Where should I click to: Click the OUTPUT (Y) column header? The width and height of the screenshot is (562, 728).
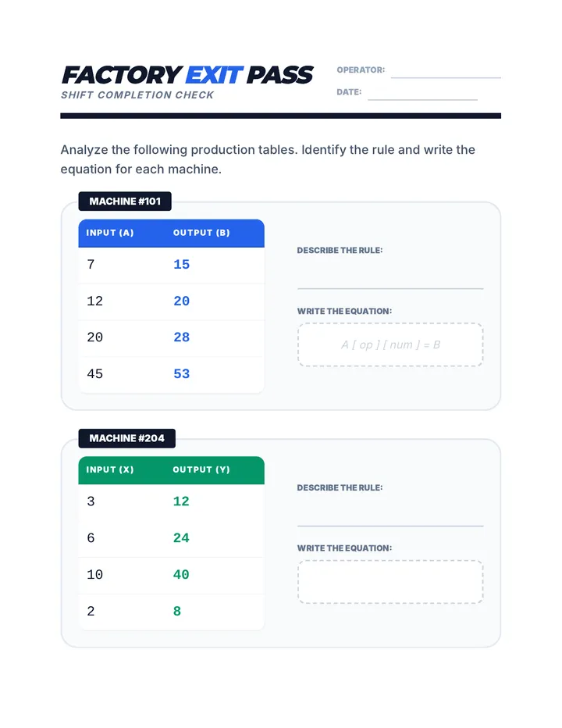click(201, 469)
